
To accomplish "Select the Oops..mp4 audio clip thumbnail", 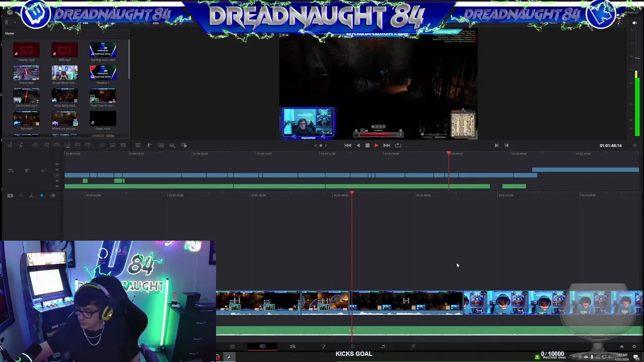I will click(103, 119).
